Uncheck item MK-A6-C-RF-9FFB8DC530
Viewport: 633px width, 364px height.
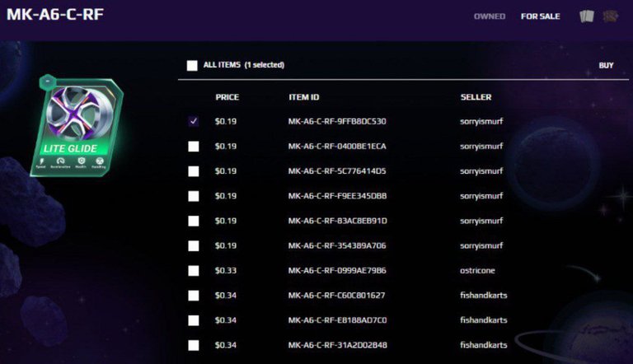(194, 121)
